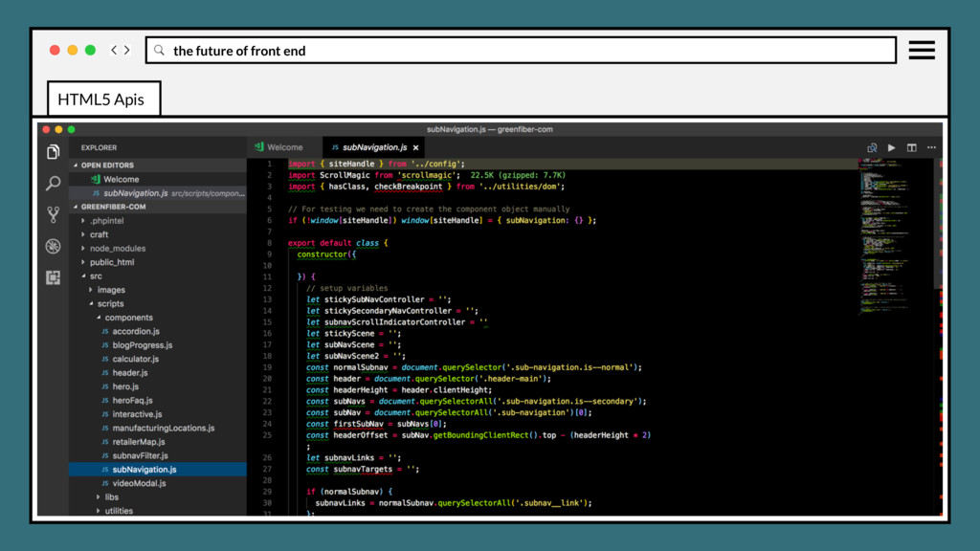This screenshot has height=551, width=980.
Task: Open the editor More Actions ellipsis
Action: click(x=931, y=148)
